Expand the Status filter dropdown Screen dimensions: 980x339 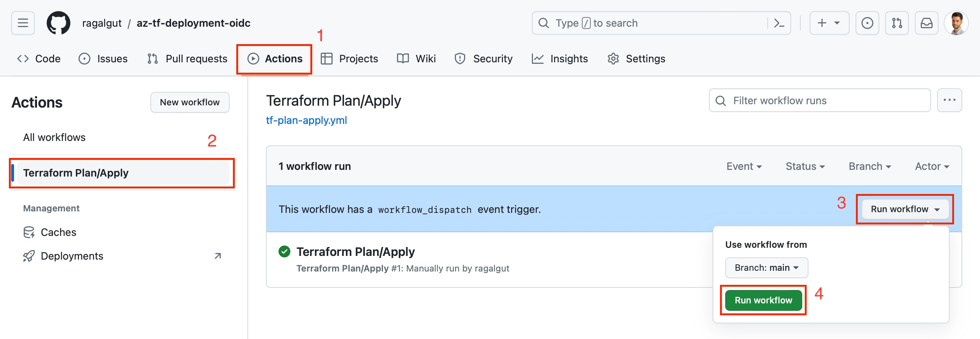click(805, 167)
